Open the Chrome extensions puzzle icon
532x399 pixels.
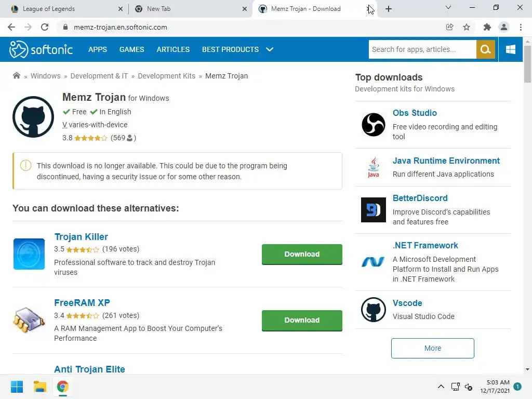tap(487, 27)
